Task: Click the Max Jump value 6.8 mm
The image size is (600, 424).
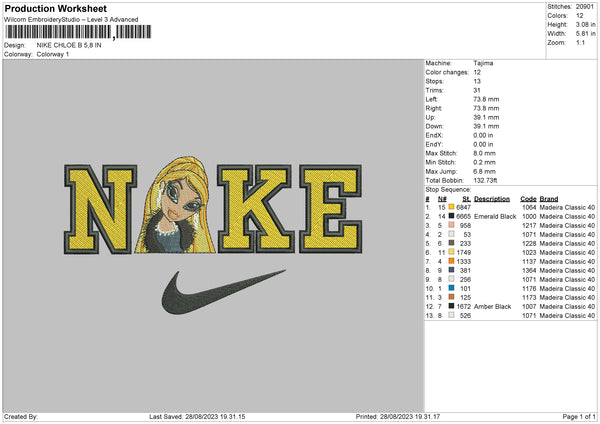Action: pyautogui.click(x=484, y=171)
